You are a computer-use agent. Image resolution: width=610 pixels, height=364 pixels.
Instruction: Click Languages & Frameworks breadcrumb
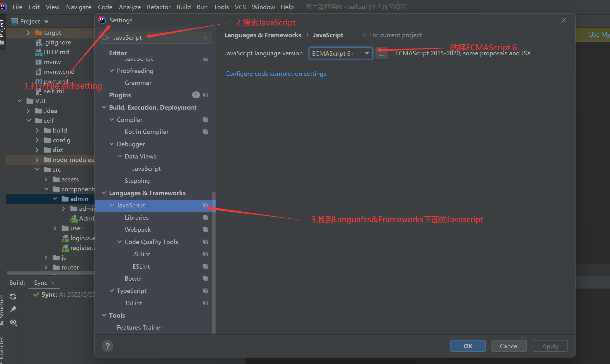click(263, 35)
